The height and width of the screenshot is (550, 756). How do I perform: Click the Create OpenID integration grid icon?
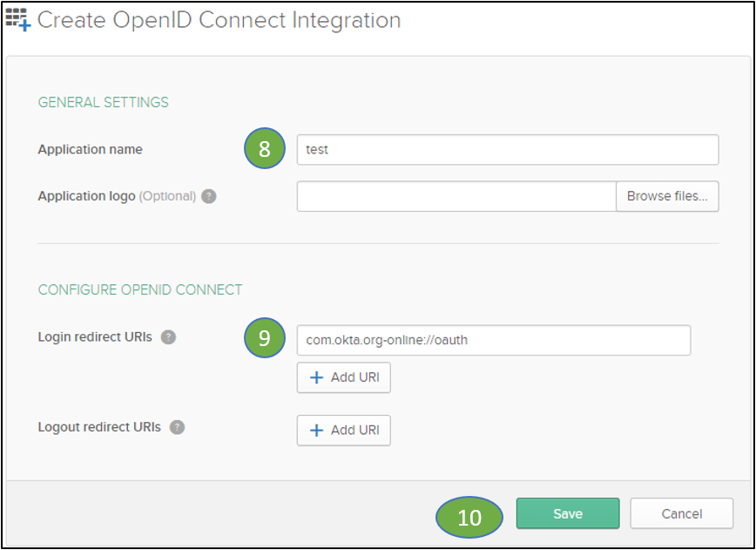pyautogui.click(x=18, y=20)
